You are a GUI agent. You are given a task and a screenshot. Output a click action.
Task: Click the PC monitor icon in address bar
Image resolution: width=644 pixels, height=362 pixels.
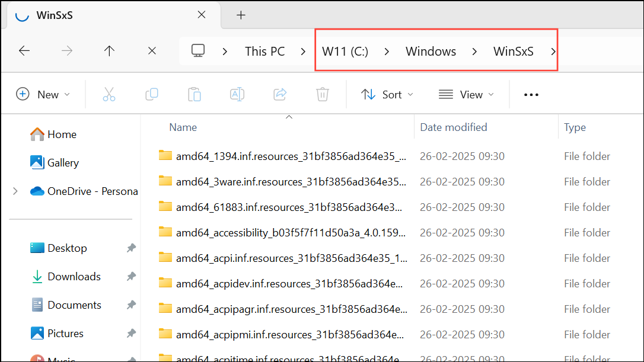coord(198,51)
